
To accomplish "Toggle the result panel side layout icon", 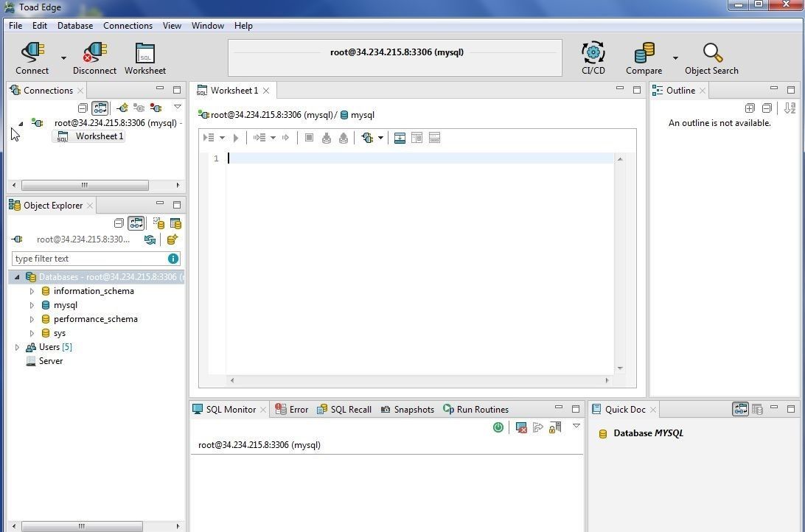I will click(x=417, y=138).
